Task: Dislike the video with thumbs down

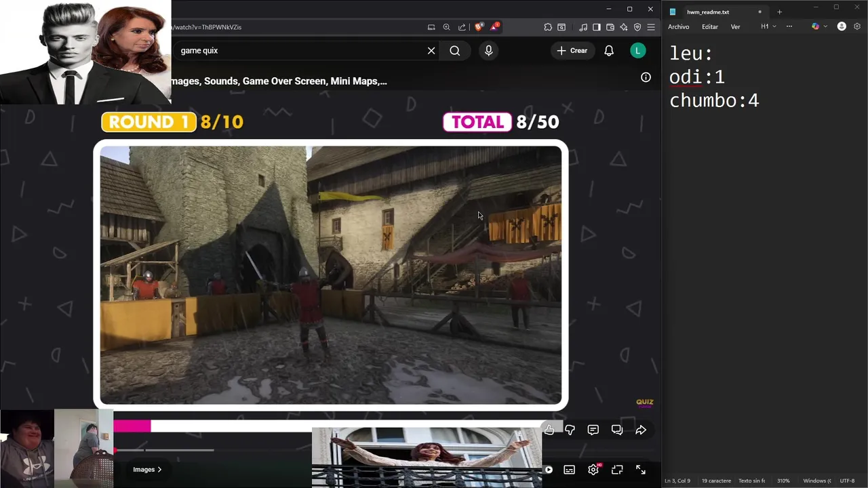Action: pyautogui.click(x=570, y=430)
